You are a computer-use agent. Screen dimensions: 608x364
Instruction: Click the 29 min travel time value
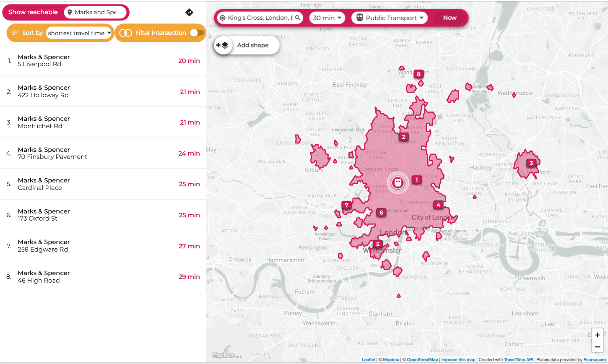(x=189, y=277)
